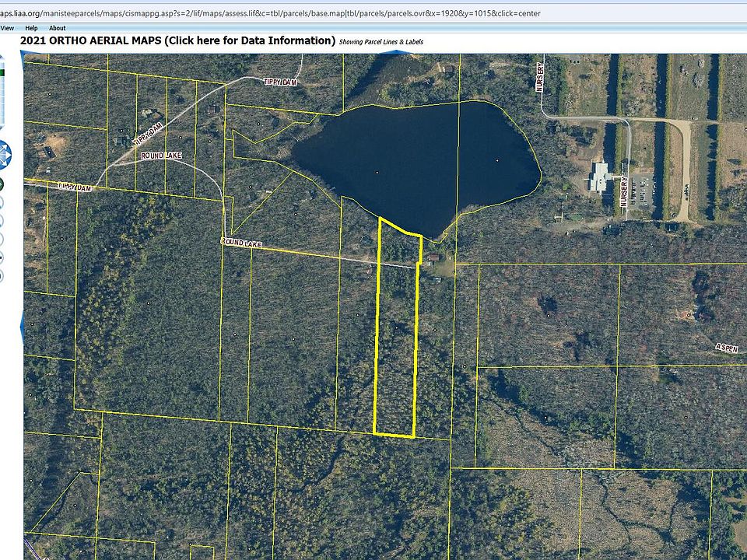Select the green highlighted map tool radio button
Viewport: 747px width, 560px height.
(2, 184)
